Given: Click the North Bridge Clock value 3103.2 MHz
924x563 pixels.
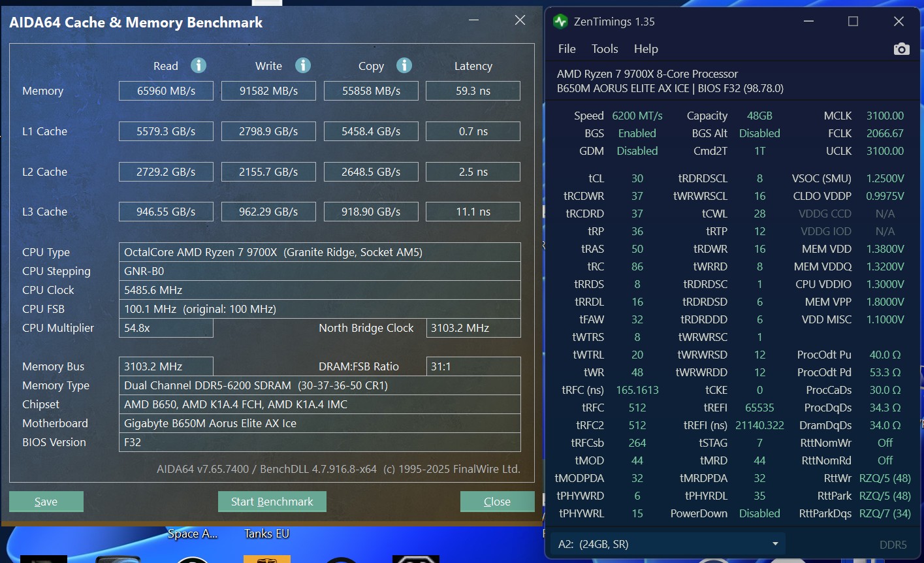Looking at the screenshot, I should (x=473, y=328).
